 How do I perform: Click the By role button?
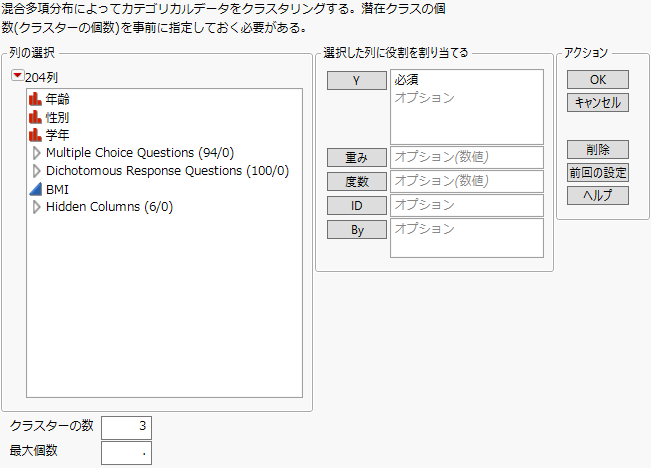coord(356,229)
